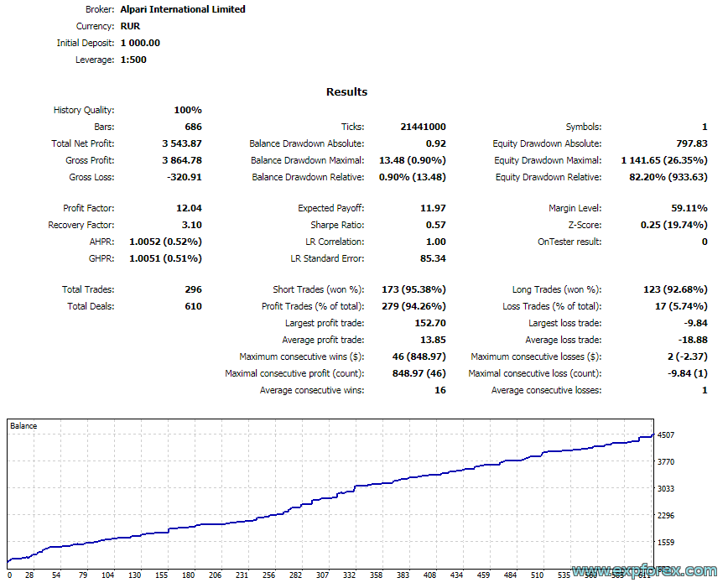728x588 pixels.
Task: Click balance axis label 3033
Action: click(x=666, y=489)
